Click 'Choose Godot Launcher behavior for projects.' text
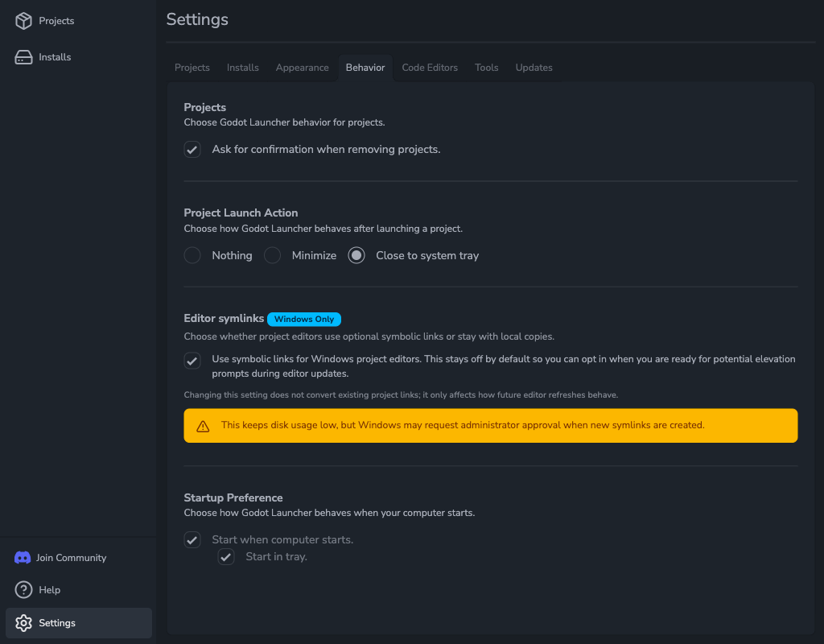The width and height of the screenshot is (824, 644). 284,122
